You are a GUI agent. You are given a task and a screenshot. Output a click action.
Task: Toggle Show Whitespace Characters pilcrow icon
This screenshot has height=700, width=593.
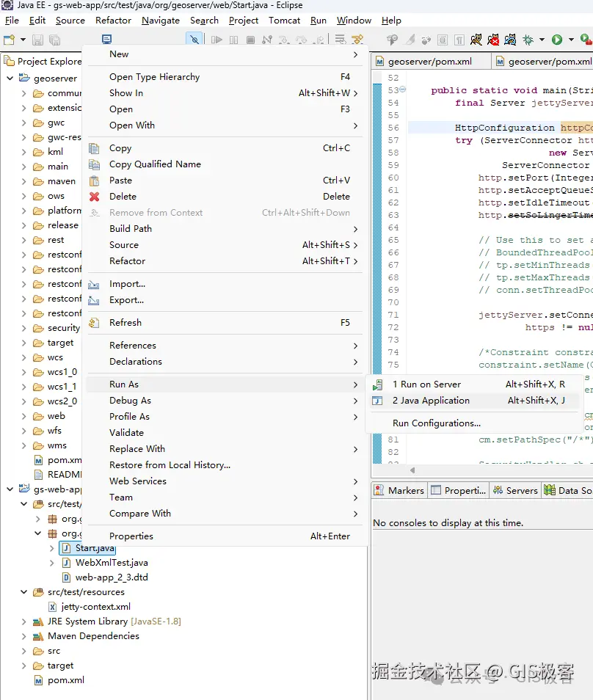(459, 40)
